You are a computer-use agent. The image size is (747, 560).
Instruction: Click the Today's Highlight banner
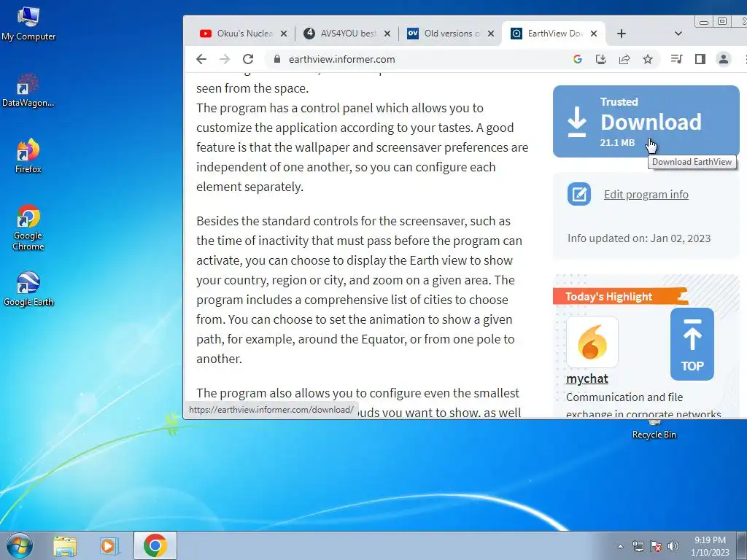[621, 296]
